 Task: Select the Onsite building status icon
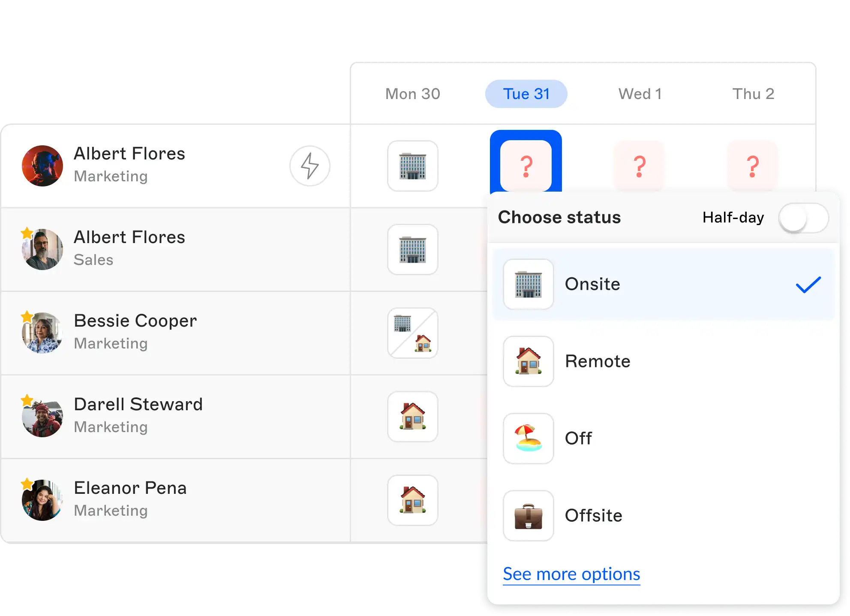(528, 284)
